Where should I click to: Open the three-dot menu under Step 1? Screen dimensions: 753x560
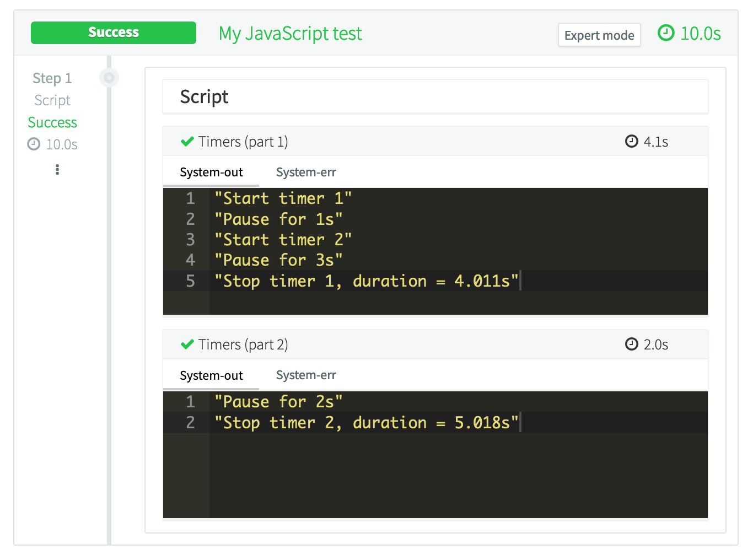57,170
